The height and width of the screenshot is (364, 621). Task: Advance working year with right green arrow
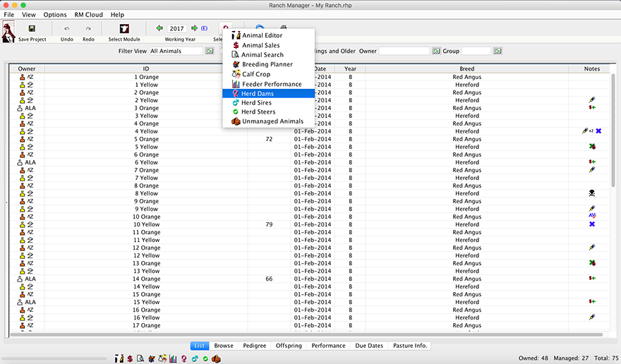[194, 28]
